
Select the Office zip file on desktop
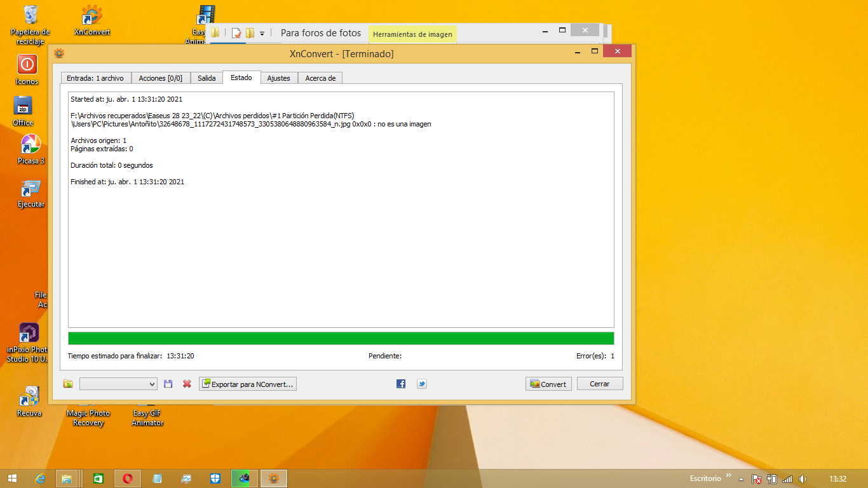pos(24,111)
